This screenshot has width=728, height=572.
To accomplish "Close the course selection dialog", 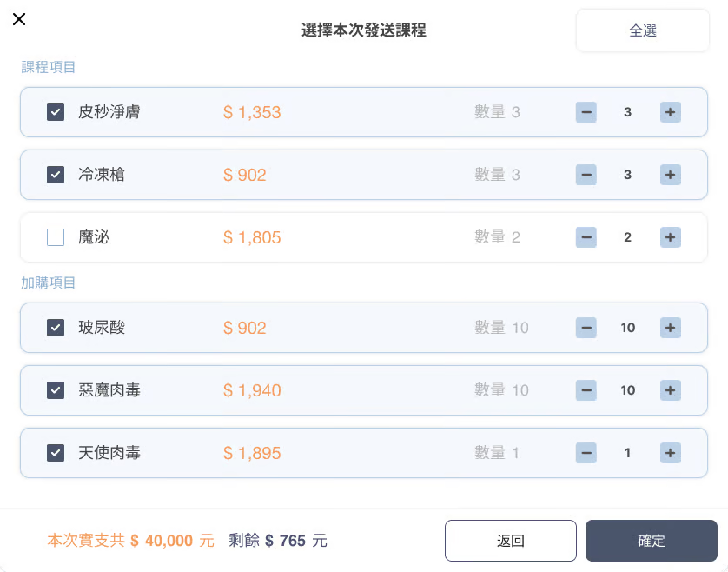I will click(19, 20).
